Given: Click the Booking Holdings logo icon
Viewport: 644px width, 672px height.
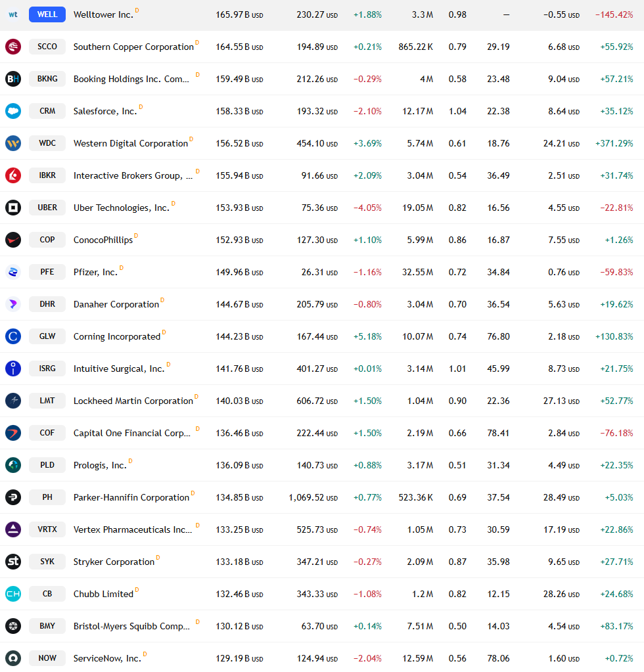Looking at the screenshot, I should (x=13, y=79).
